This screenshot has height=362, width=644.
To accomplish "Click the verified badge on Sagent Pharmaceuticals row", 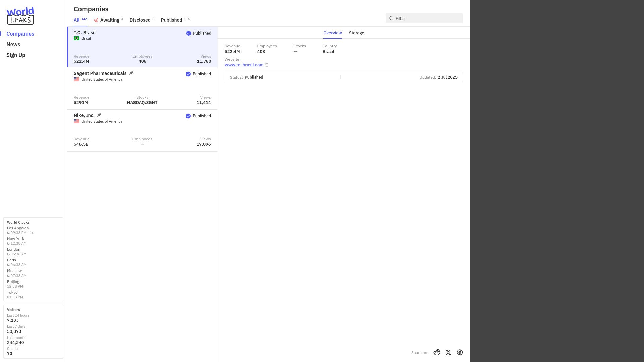I will point(188,74).
